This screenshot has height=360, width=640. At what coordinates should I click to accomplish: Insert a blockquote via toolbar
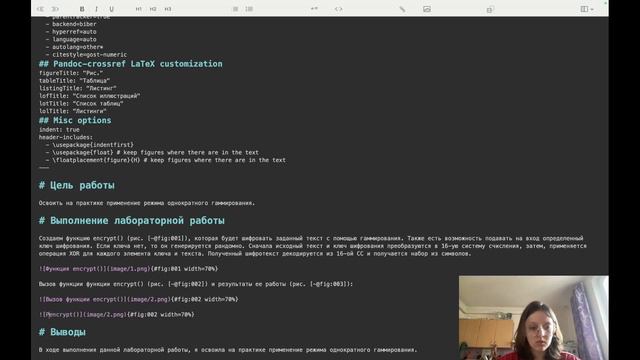pyautogui.click(x=314, y=9)
